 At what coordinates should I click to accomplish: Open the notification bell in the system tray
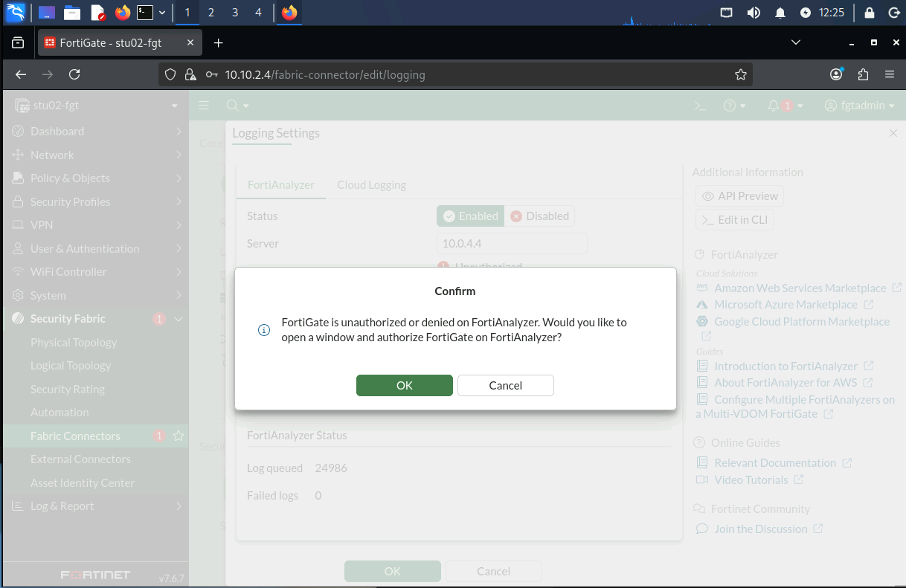[780, 13]
